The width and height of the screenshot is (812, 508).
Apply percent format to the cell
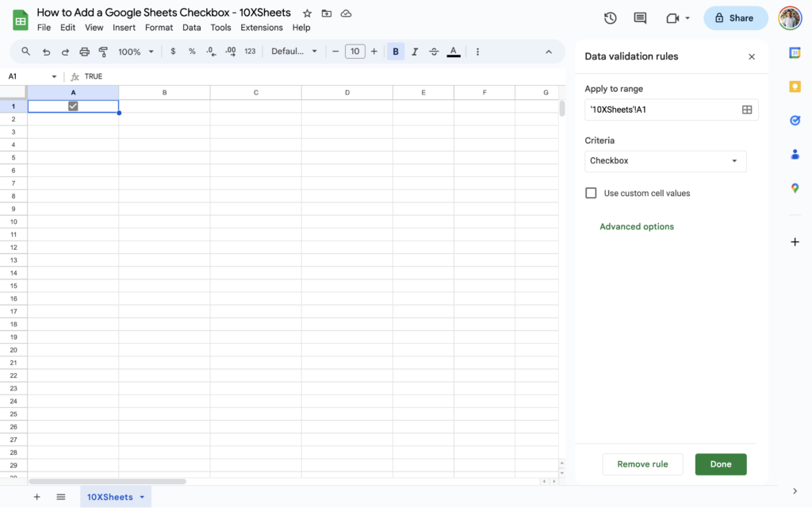[x=192, y=51]
